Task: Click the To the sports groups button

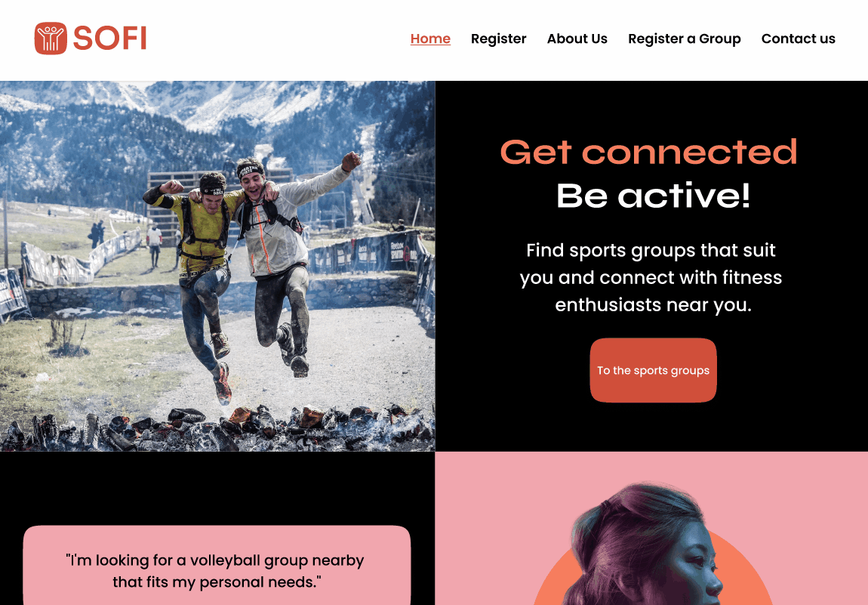Action: coord(653,370)
